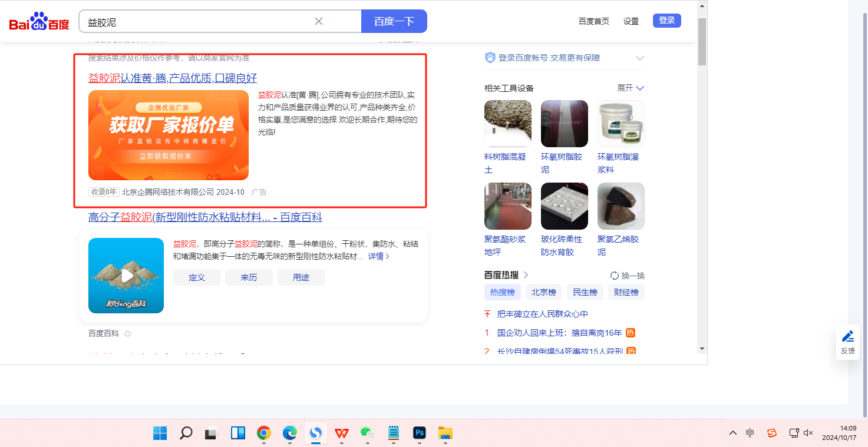Click the 北京企腾网络技术有限公司 source link

168,192
